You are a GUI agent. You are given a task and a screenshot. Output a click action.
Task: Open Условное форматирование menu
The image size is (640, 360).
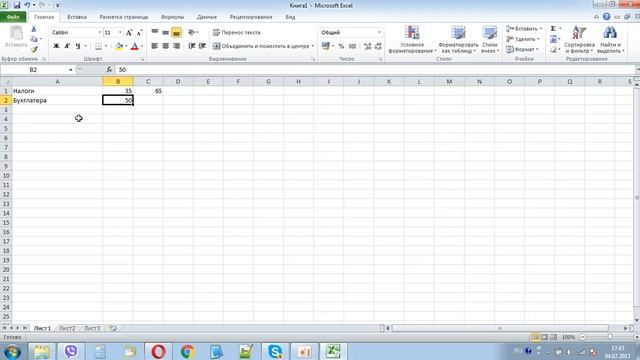412,39
